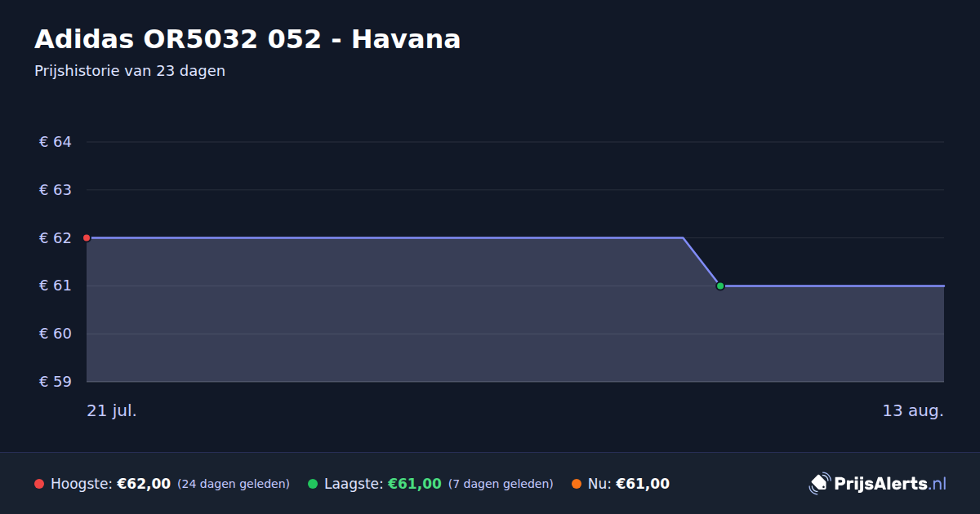
Task: Click the € 60 axis label
Action: click(x=56, y=334)
